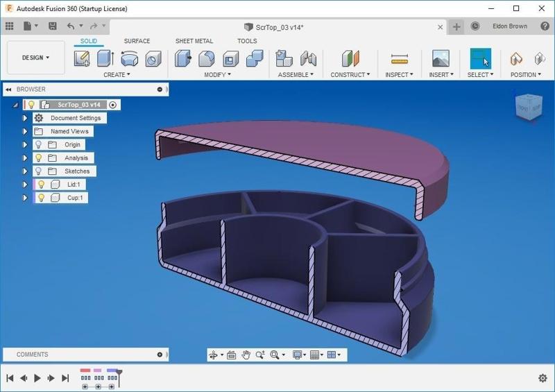The height and width of the screenshot is (392, 555).
Task: Expand the Origin folder
Action: (25, 144)
